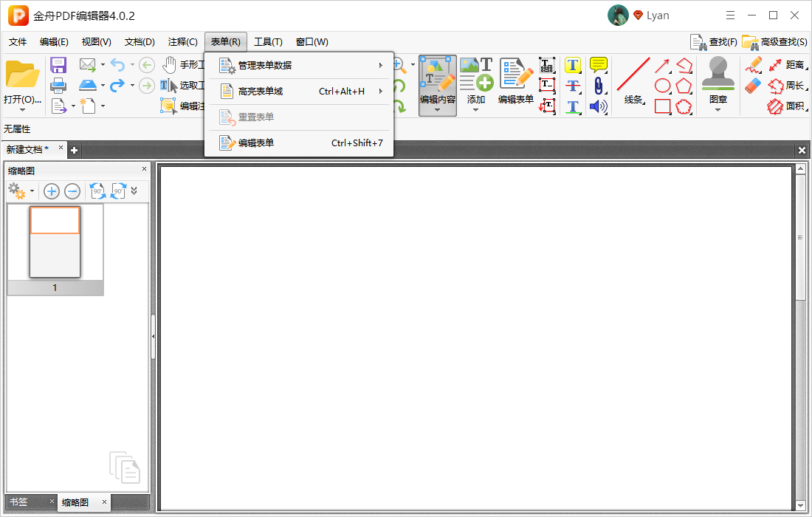Click the 查找(F) find button
Screen dimensions: 812x517
(714, 42)
